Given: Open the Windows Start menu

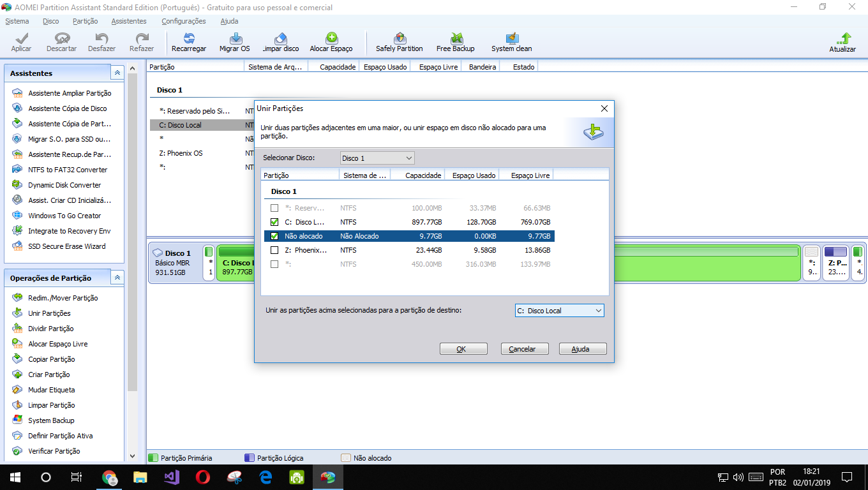Looking at the screenshot, I should (x=15, y=477).
